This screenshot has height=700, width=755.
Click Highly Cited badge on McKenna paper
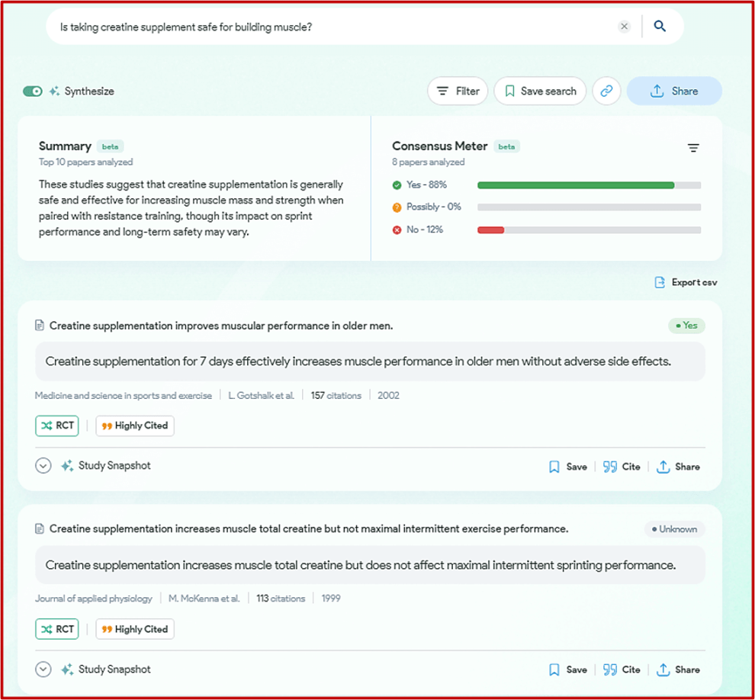point(135,629)
